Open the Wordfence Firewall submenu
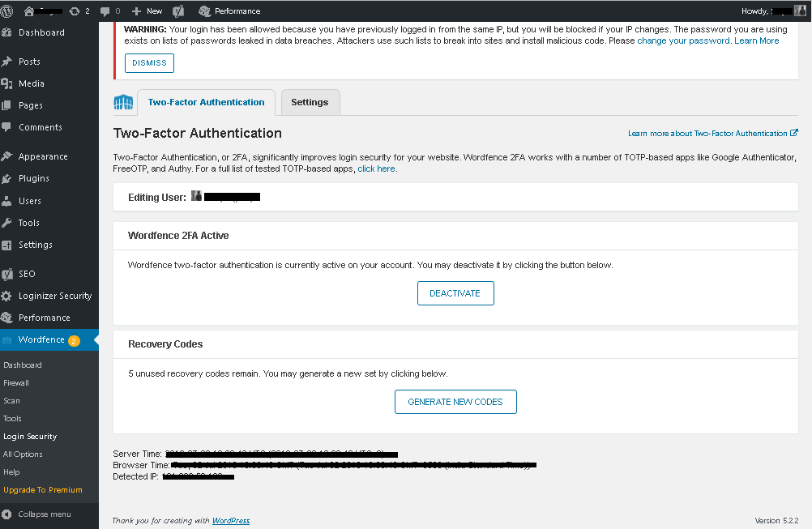Screen dimensions: 812x529 pyautogui.click(x=16, y=383)
